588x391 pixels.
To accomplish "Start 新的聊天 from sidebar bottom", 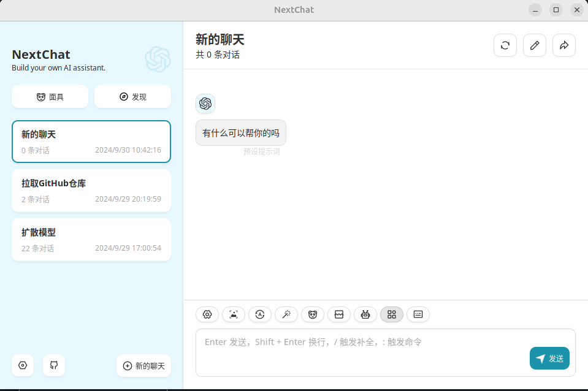I will pos(144,365).
